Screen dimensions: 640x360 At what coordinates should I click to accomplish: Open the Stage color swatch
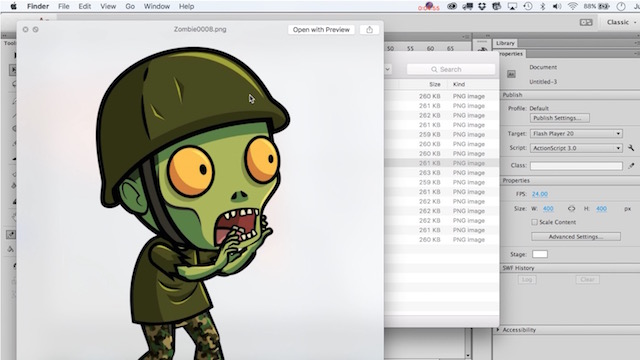pos(540,254)
